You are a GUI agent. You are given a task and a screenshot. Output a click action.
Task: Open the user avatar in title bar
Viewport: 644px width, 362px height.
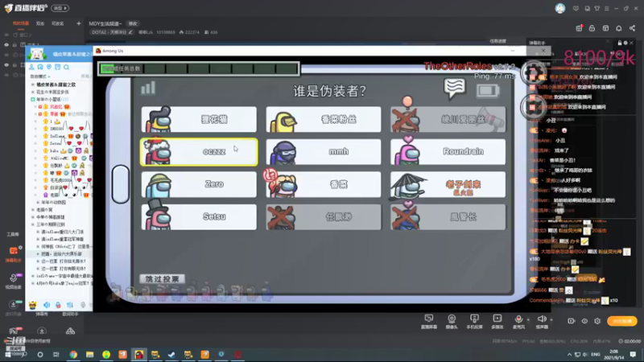pos(559,8)
